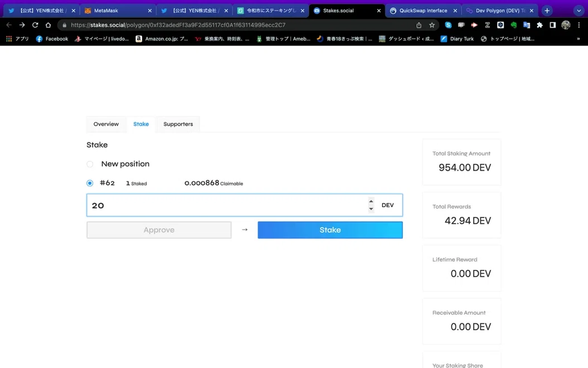Share this page from the address bar
The height and width of the screenshot is (368, 588).
[419, 25]
